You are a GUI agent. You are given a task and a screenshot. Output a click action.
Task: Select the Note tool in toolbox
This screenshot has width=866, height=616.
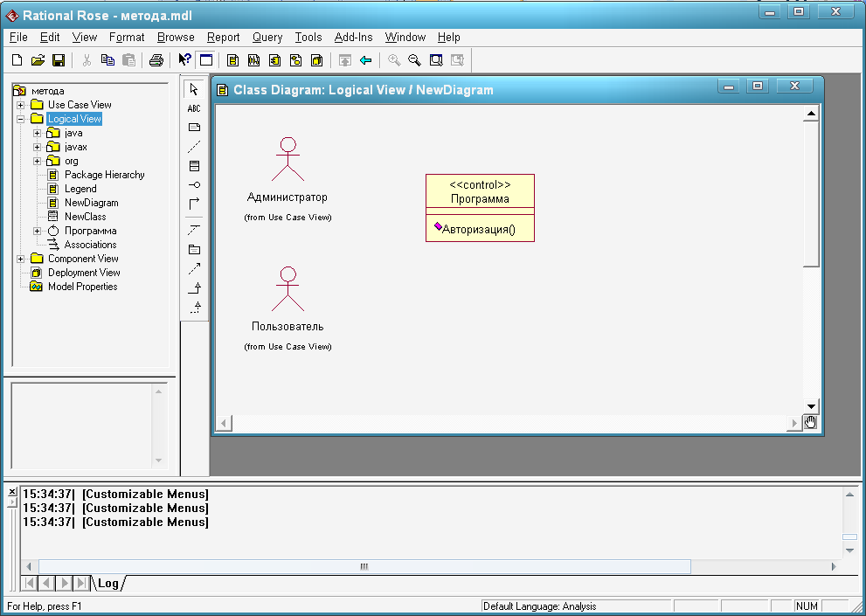pyautogui.click(x=194, y=128)
